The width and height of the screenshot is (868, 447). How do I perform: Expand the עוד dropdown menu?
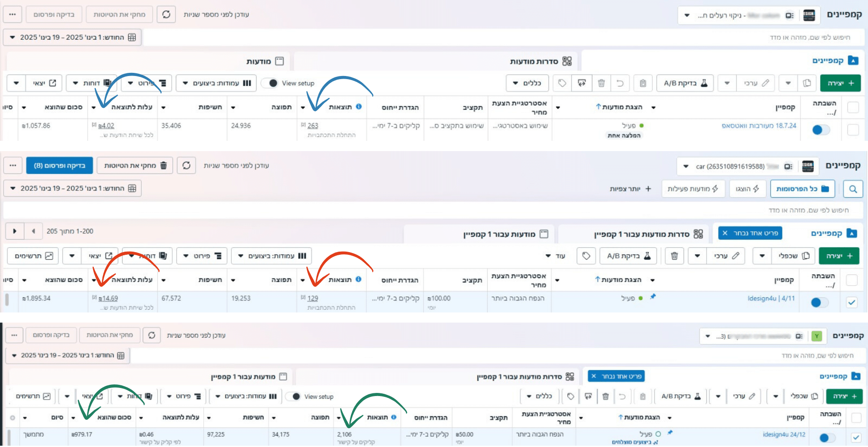(x=554, y=256)
